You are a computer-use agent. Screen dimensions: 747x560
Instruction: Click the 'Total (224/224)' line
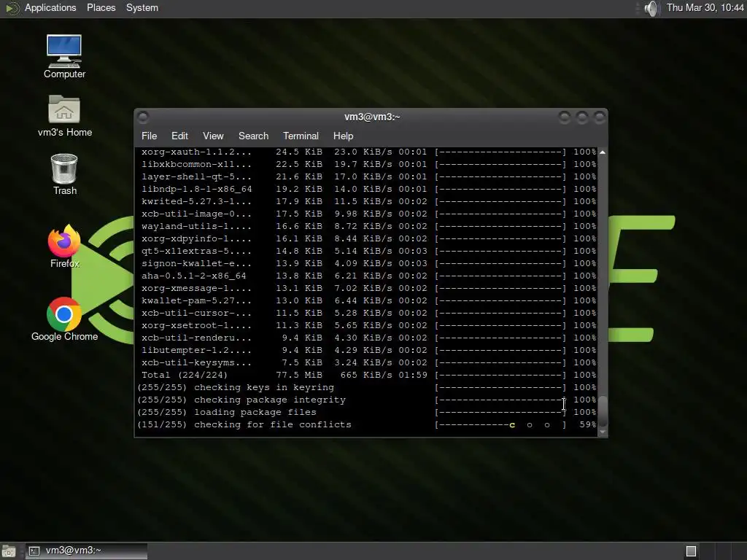click(x=367, y=376)
